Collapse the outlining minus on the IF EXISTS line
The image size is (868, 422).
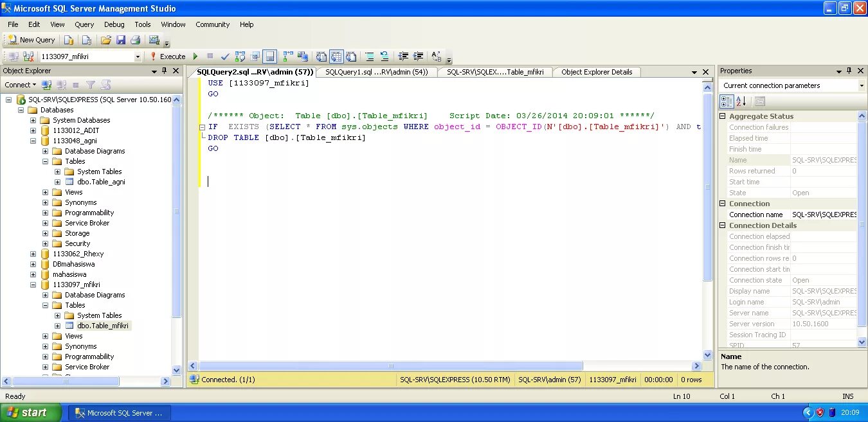203,127
